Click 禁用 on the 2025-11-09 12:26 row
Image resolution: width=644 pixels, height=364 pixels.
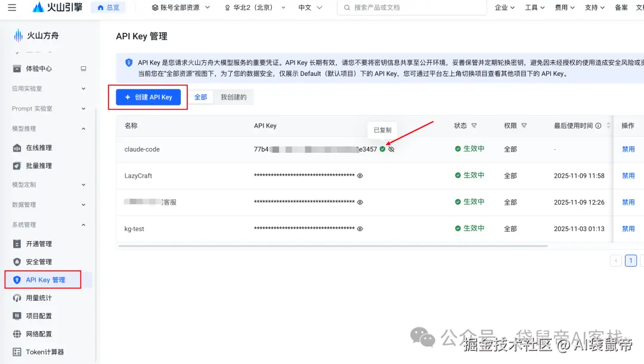[x=628, y=202]
